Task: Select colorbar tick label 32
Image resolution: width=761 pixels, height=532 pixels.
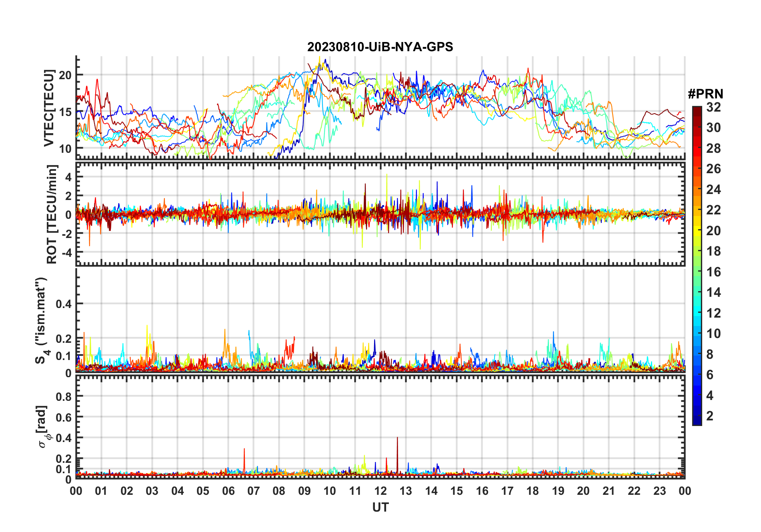Action: pyautogui.click(x=713, y=107)
